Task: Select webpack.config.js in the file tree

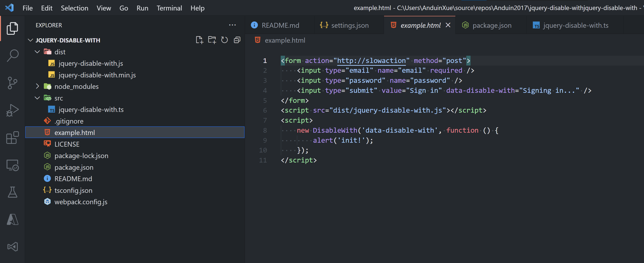Action: pos(81,202)
